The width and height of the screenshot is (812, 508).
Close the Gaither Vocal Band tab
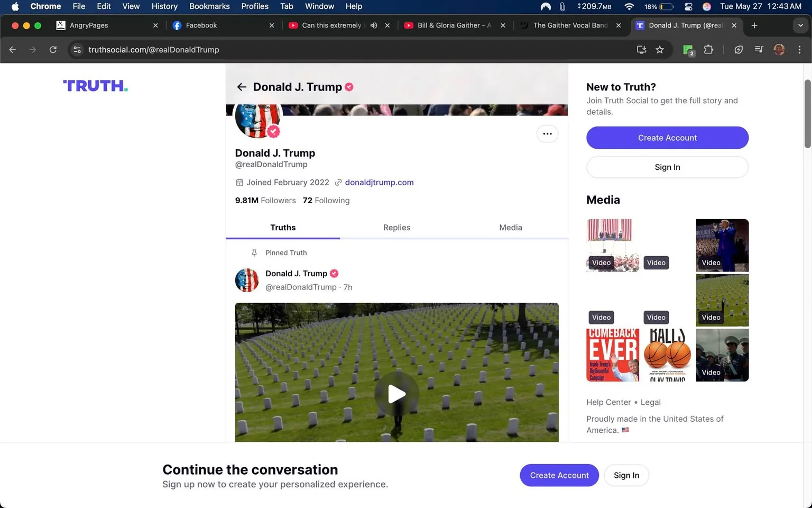(619, 25)
